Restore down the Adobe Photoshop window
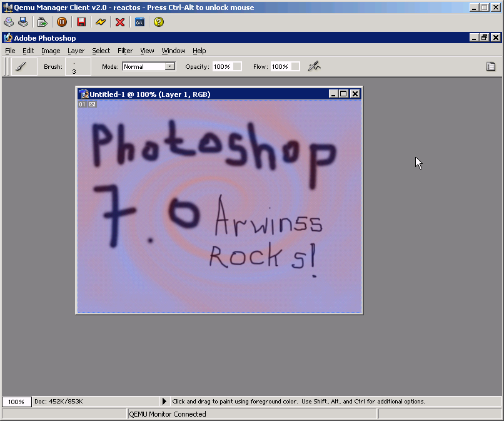 coord(484,38)
